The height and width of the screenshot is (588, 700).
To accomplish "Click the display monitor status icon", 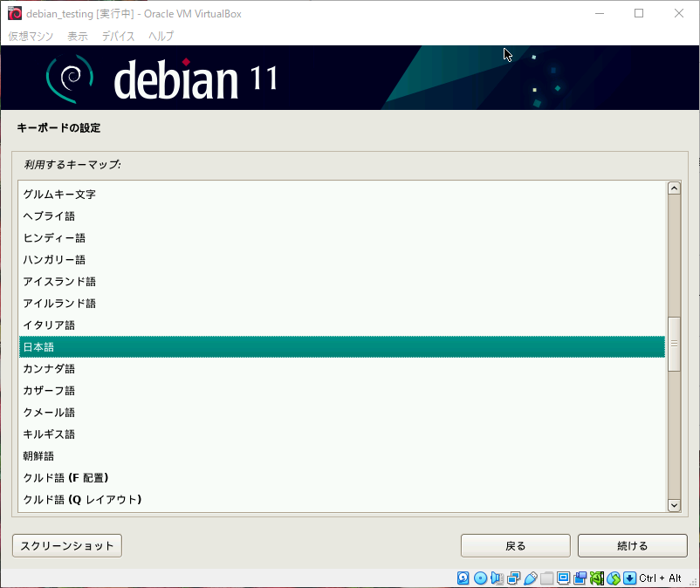I will (563, 578).
